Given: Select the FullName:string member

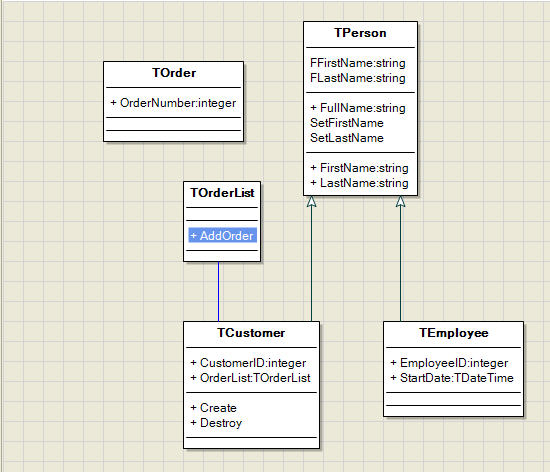Looking at the screenshot, I should click(358, 108).
